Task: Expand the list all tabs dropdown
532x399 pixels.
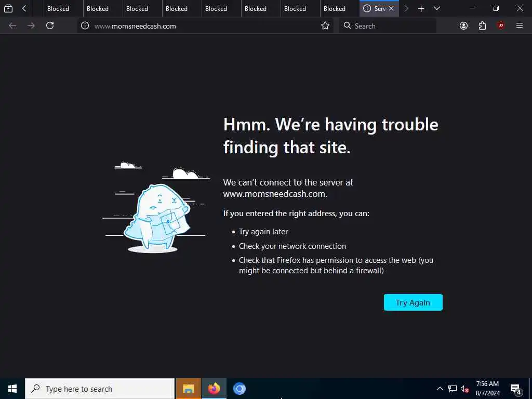Action: point(437,8)
